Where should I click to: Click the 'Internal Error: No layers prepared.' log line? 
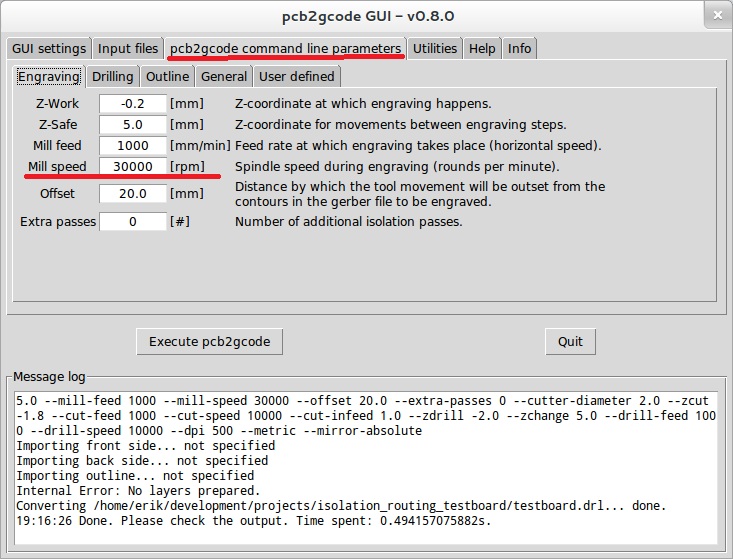tap(138, 491)
